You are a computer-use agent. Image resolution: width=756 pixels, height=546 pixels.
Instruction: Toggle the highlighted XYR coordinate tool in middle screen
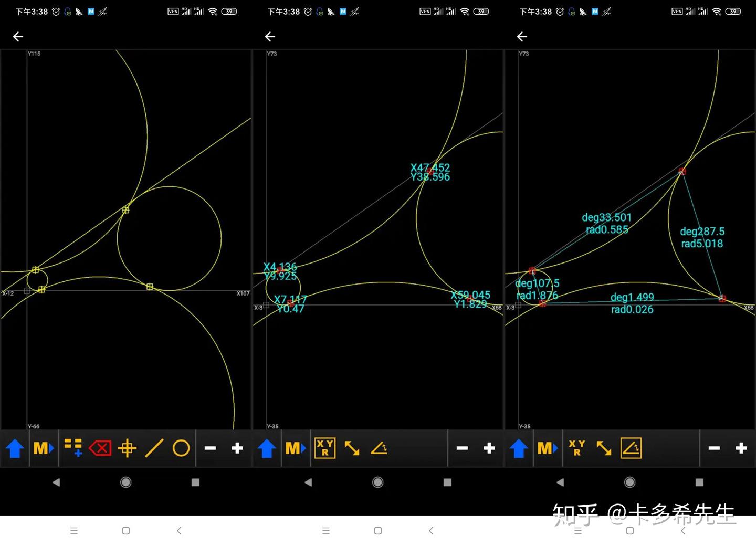(x=325, y=448)
